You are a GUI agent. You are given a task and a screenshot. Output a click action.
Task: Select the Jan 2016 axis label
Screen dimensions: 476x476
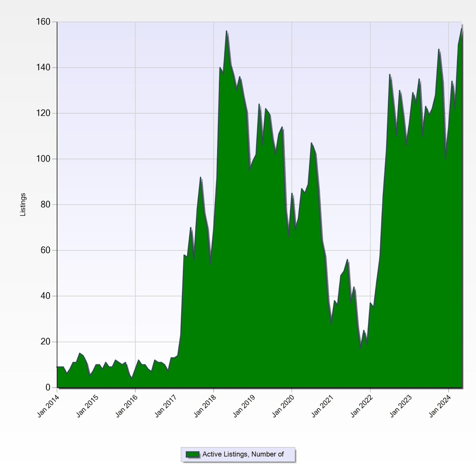(x=126, y=406)
